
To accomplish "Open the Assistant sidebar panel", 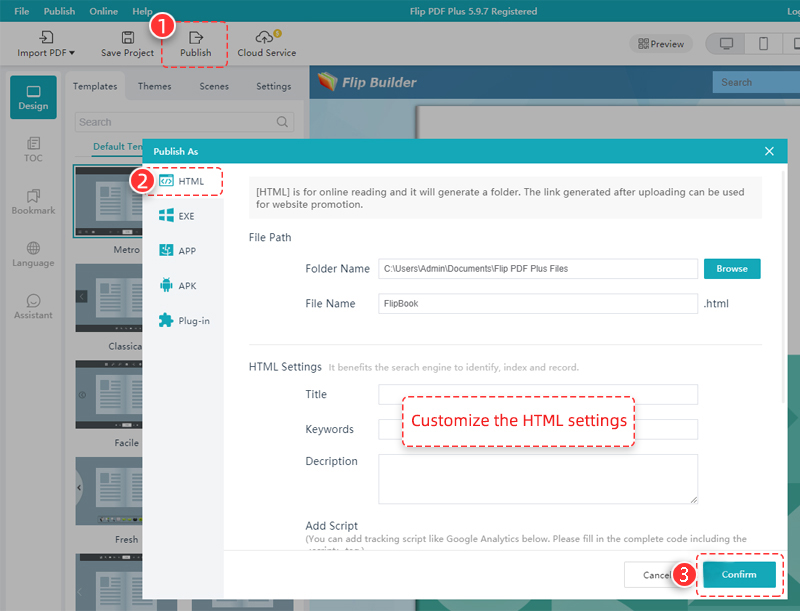I will tap(33, 307).
